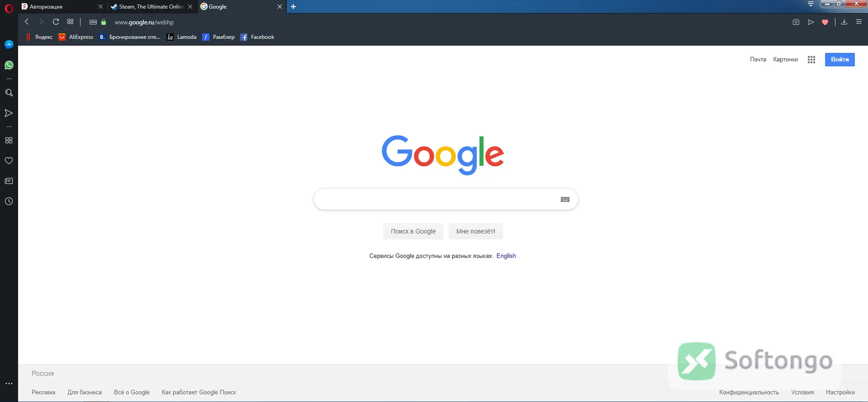Open personal news in the sidebar

[9, 181]
